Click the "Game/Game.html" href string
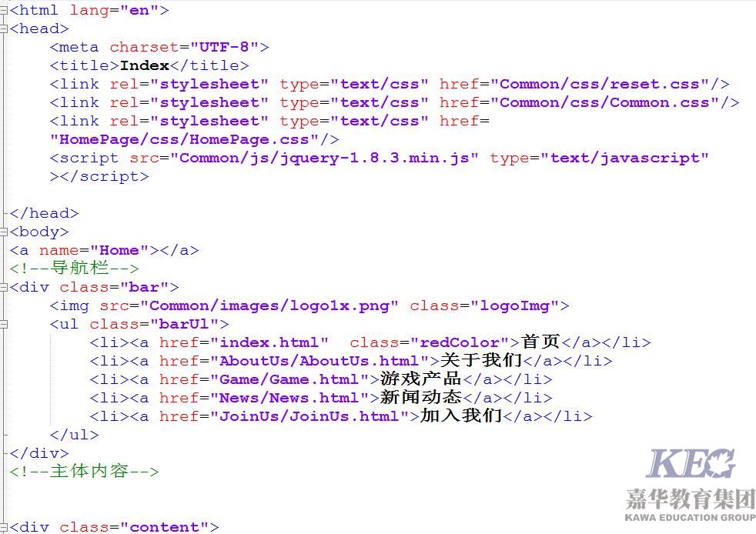Screen dimensions: 756x534 tap(289, 380)
